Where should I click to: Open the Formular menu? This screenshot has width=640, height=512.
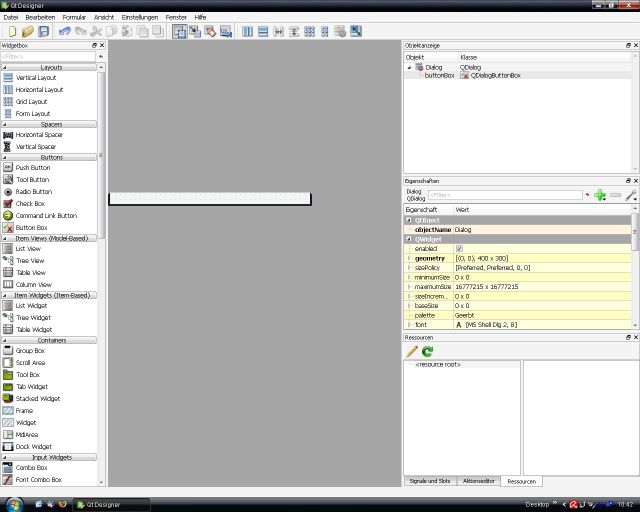[74, 17]
